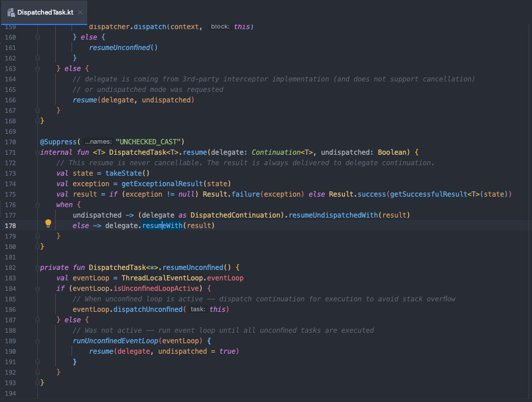Select the DispatchedTask.kt editor tab
The height and width of the screenshot is (402, 532).
click(x=44, y=13)
